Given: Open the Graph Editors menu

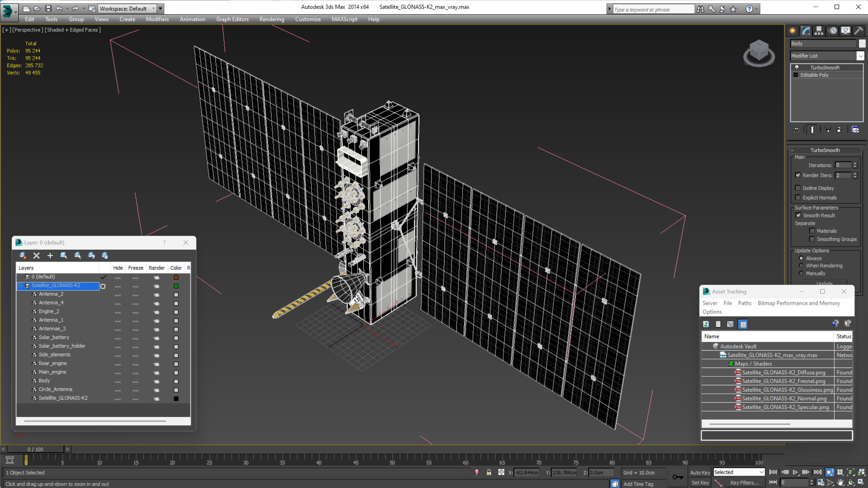Looking at the screenshot, I should 232,19.
